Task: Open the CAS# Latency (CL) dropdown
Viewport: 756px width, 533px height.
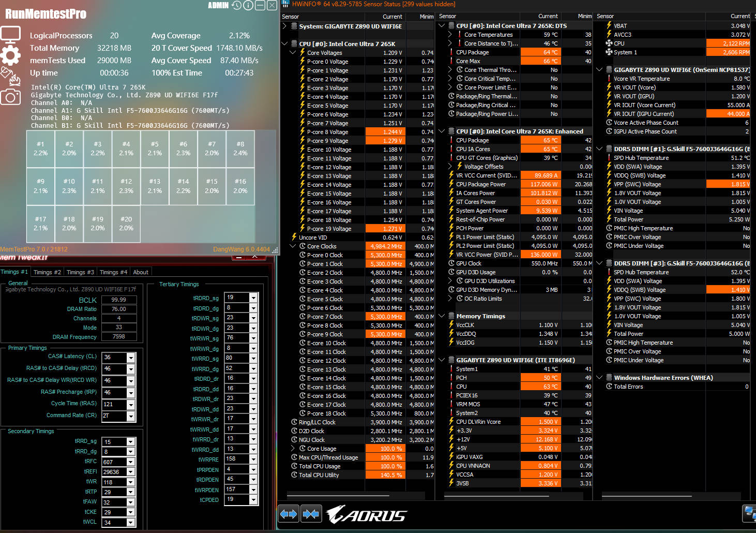Action: [x=131, y=358]
